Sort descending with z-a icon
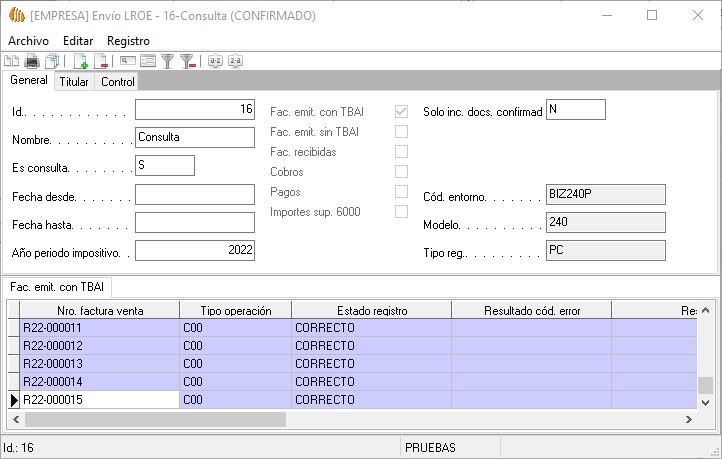The image size is (722, 459). (x=235, y=62)
